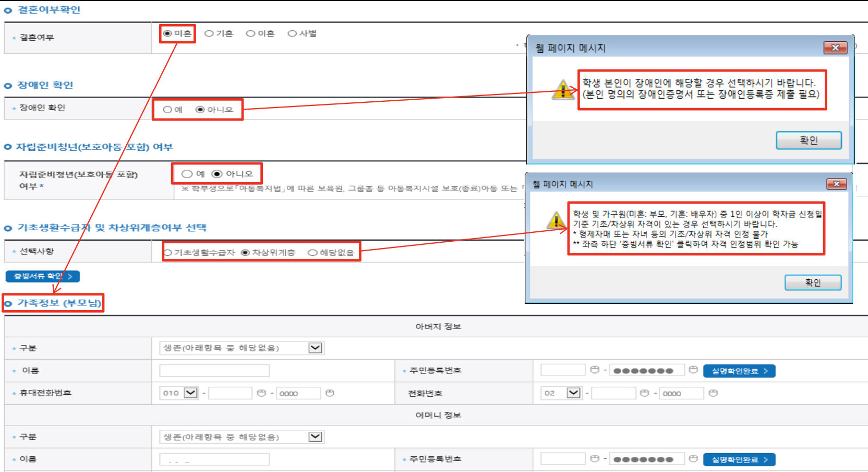
Task: Click 확인 in the disability message dialog
Action: point(809,140)
